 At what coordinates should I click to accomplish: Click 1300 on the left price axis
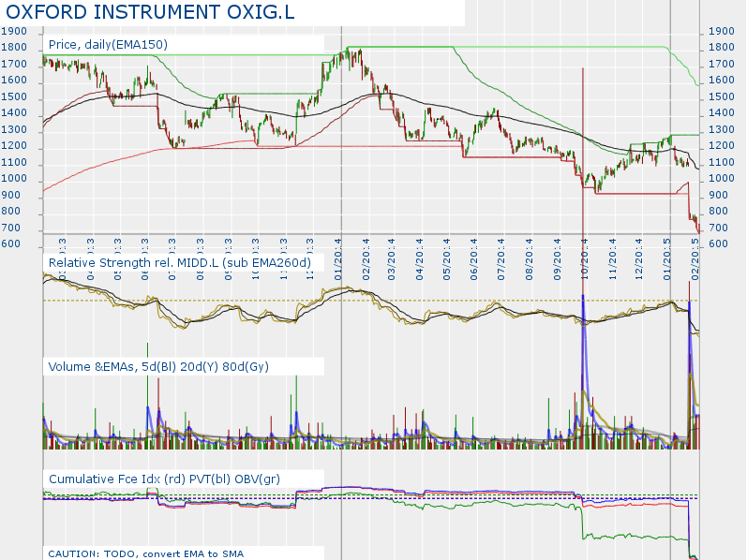(14, 130)
